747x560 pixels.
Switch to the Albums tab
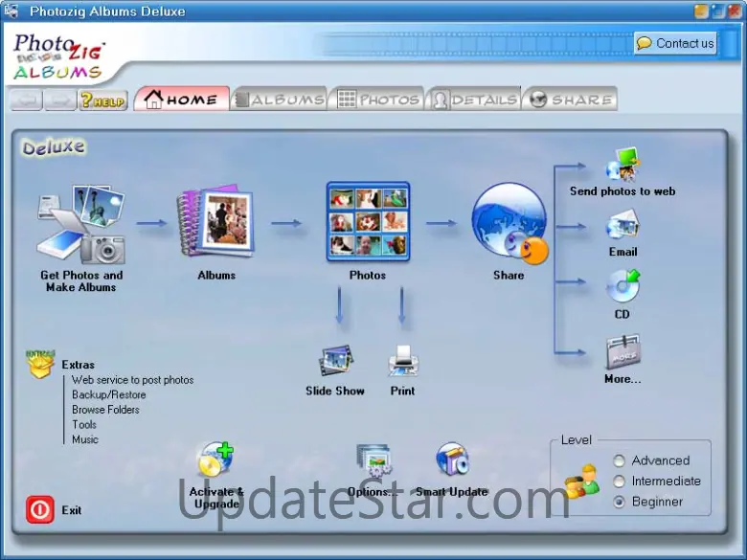[281, 99]
